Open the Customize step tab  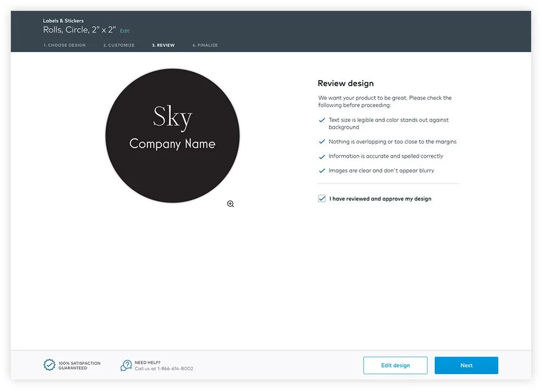click(119, 46)
